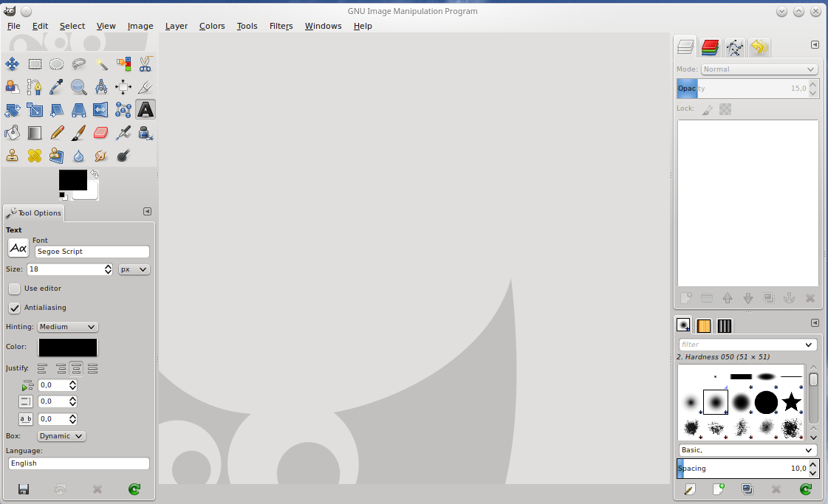Toggle Lock pixels paintbrush icon

708,109
